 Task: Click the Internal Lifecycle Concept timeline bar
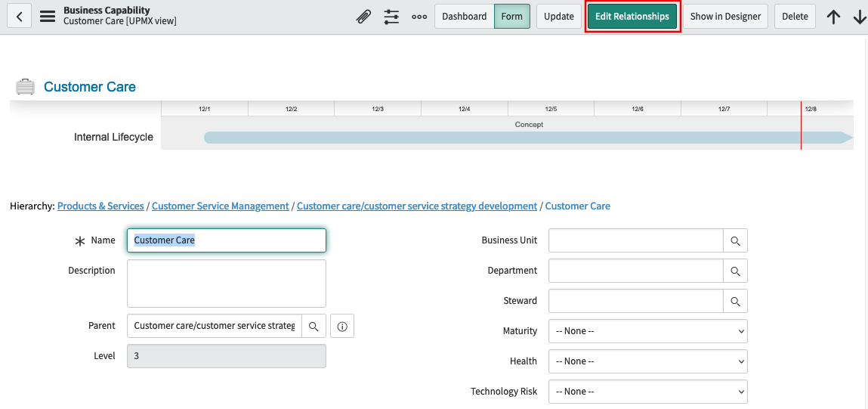[x=529, y=138]
